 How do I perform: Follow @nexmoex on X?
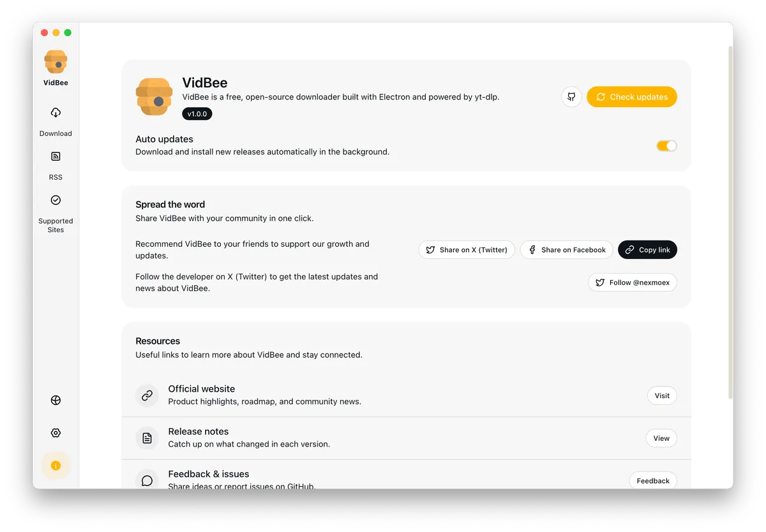pyautogui.click(x=632, y=282)
